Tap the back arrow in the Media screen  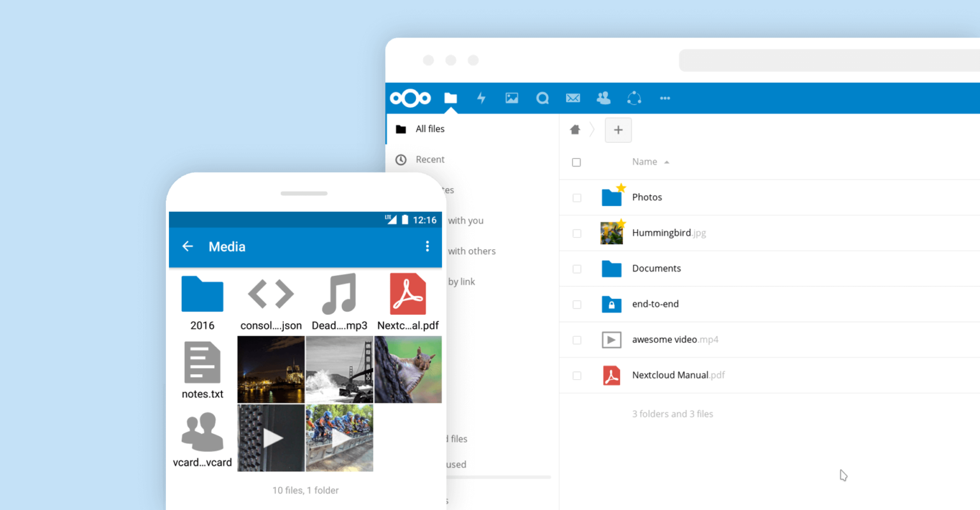pyautogui.click(x=187, y=247)
